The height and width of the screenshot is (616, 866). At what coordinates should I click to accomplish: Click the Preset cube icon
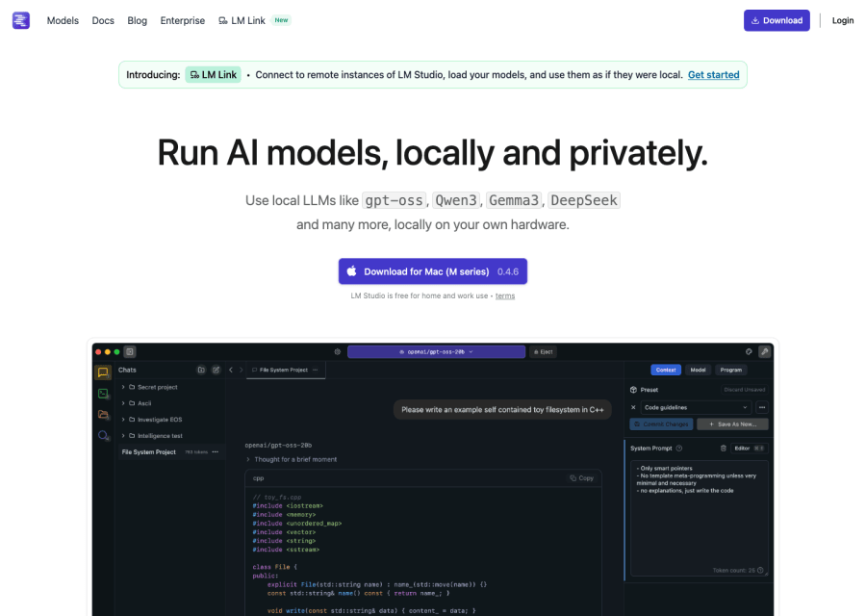pos(633,390)
